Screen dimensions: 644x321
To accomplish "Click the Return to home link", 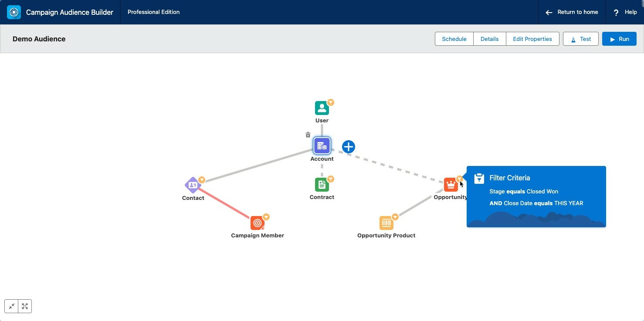I will pyautogui.click(x=572, y=12).
